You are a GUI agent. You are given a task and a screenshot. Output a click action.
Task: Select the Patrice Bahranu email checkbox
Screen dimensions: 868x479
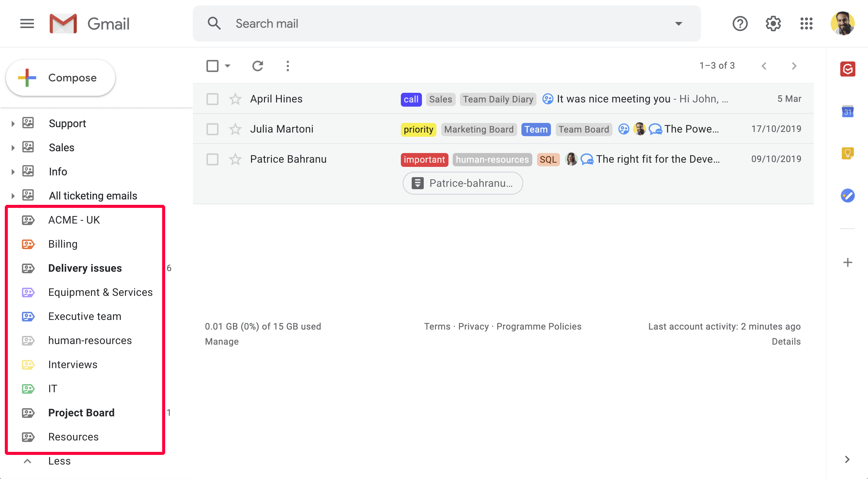pos(212,159)
